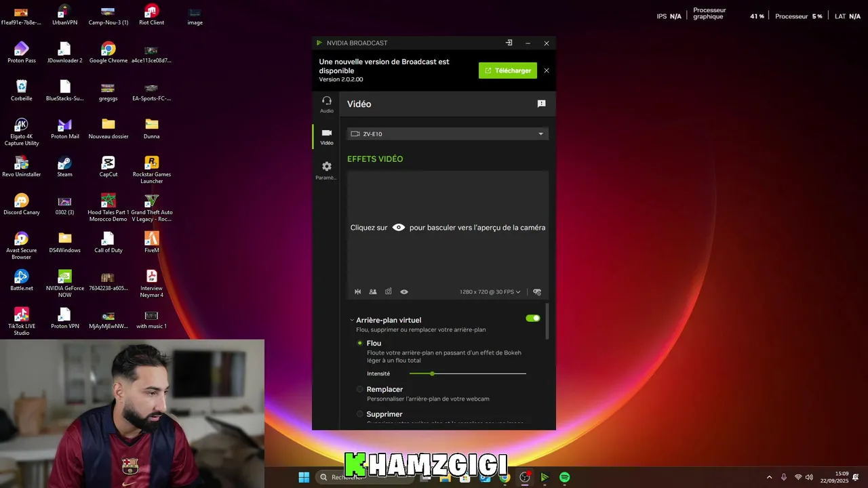Click the Nouveau dossier folder

coord(108,129)
